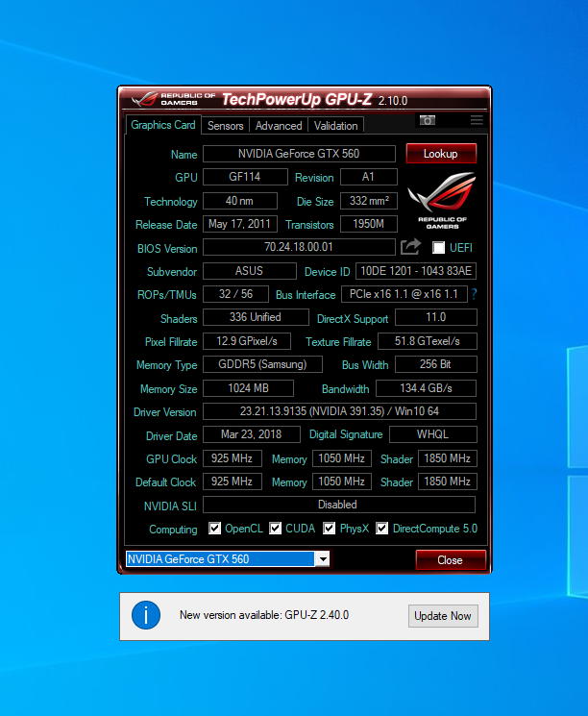588x716 pixels.
Task: Click the Close button
Action: coord(451,560)
